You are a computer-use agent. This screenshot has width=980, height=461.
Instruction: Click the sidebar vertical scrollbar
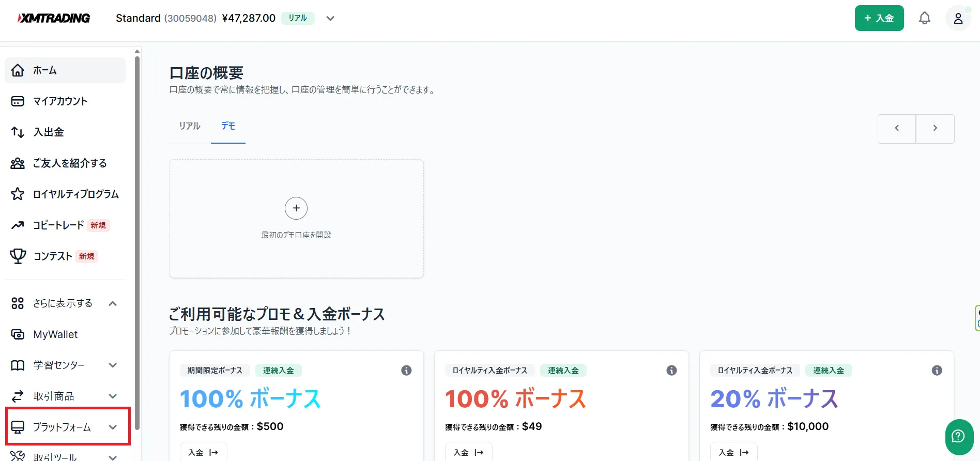tap(137, 243)
